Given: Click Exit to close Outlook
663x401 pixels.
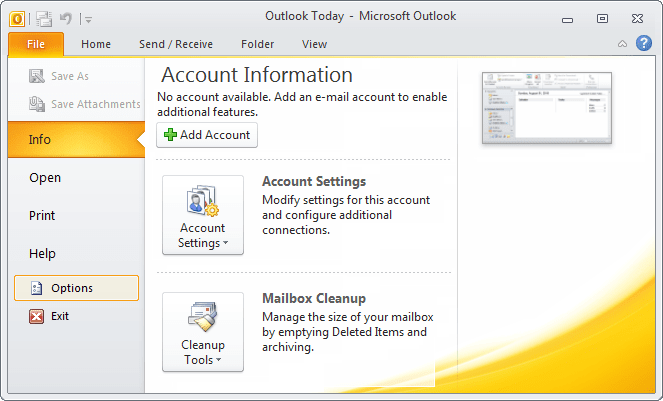Looking at the screenshot, I should pyautogui.click(x=49, y=316).
